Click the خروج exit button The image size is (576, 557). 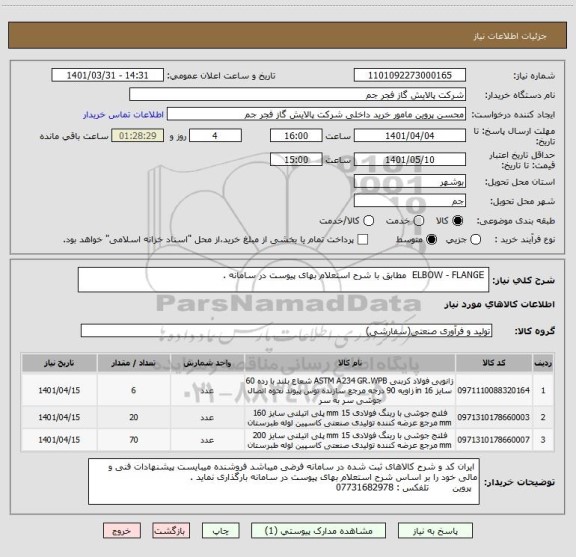point(122,531)
